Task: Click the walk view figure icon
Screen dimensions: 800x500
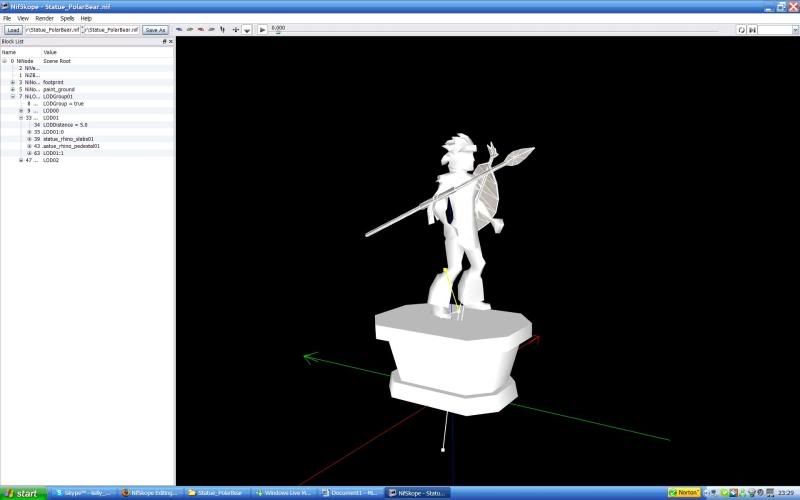Action: [x=222, y=30]
